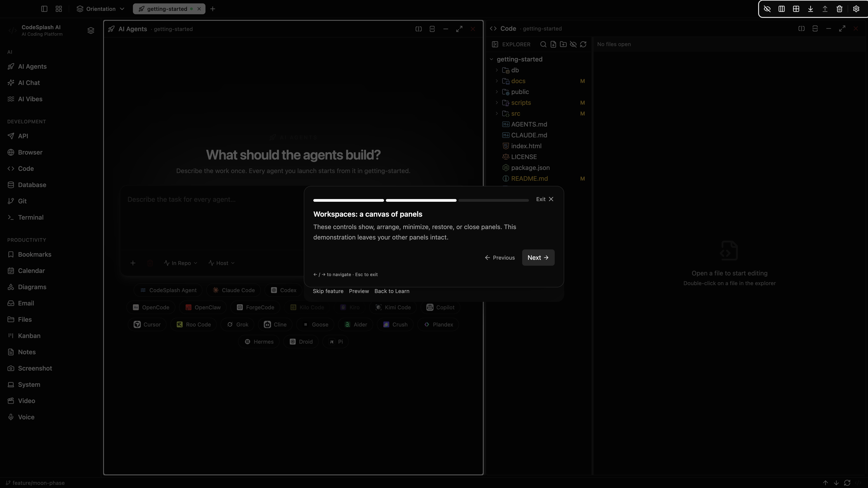Screen dimensions: 868x488
Task: Expand the src folder
Action: coord(497,113)
